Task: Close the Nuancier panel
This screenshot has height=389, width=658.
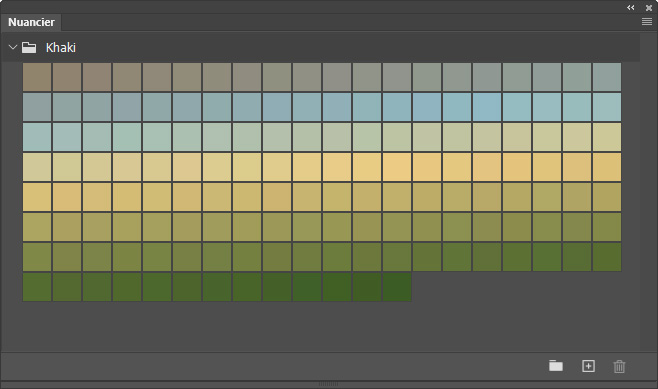Action: coord(649,8)
